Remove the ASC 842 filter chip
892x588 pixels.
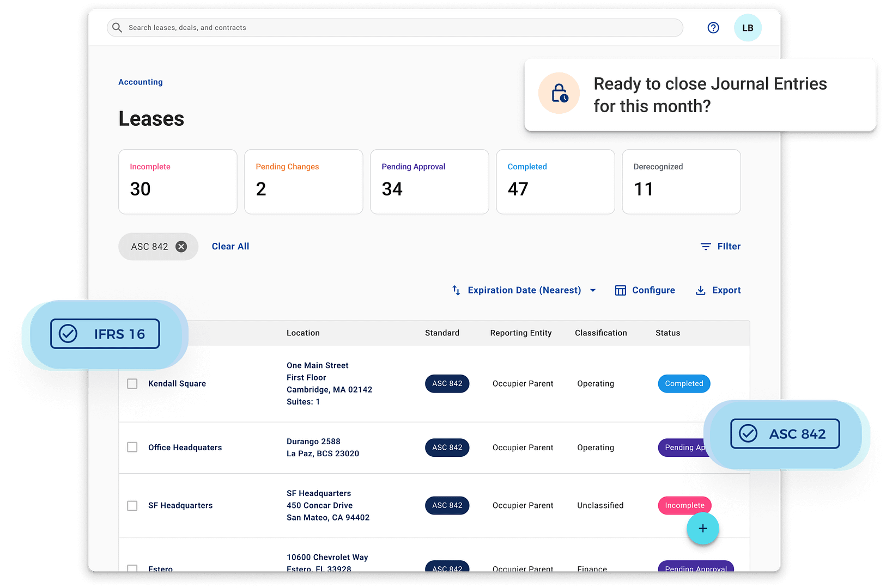[x=181, y=247]
